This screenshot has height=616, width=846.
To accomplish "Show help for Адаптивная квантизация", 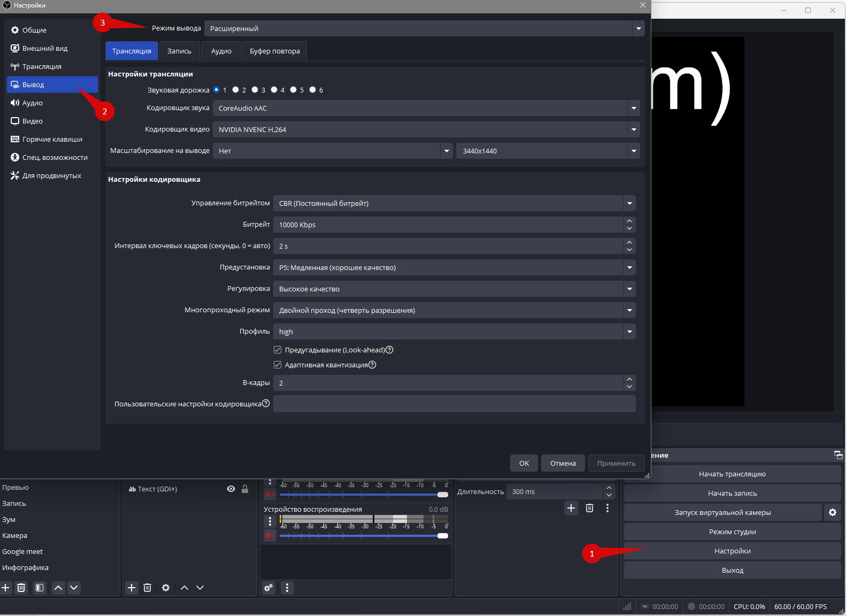I will pyautogui.click(x=372, y=365).
